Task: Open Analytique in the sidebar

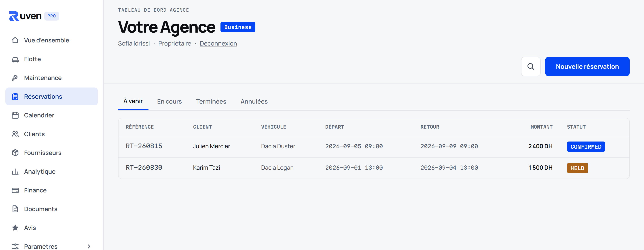Action: pyautogui.click(x=51, y=172)
